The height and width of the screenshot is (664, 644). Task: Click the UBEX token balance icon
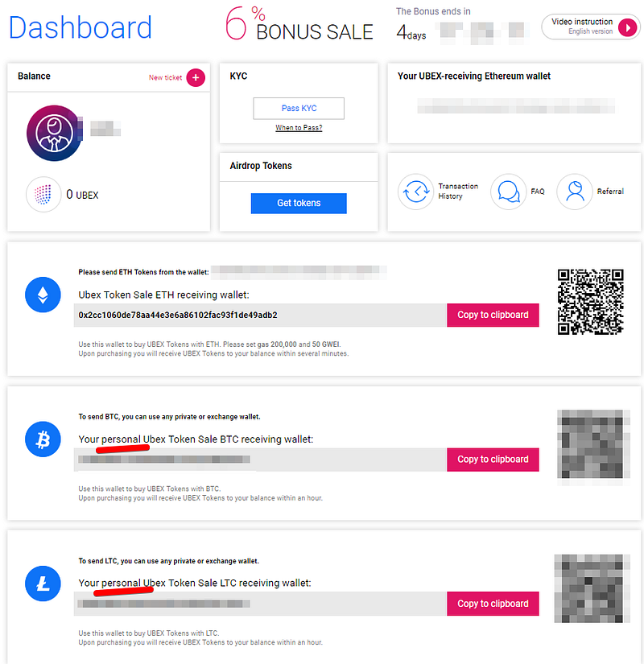(x=43, y=195)
